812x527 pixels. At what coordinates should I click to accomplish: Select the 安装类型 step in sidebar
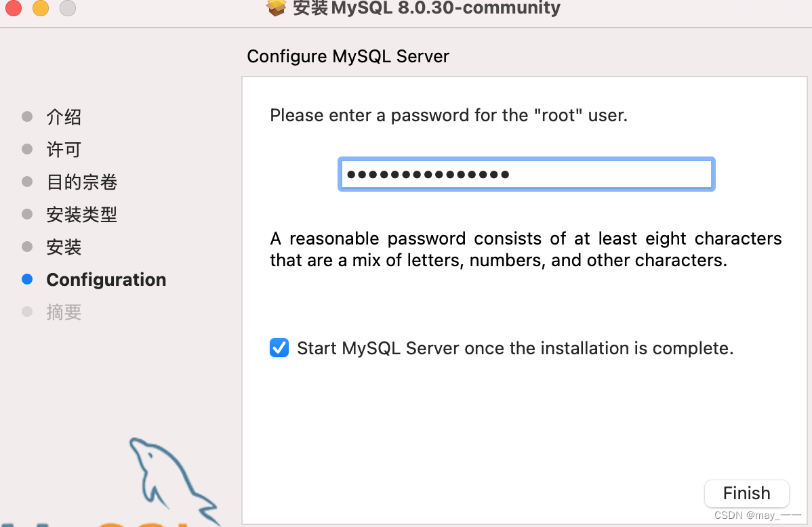tap(82, 214)
